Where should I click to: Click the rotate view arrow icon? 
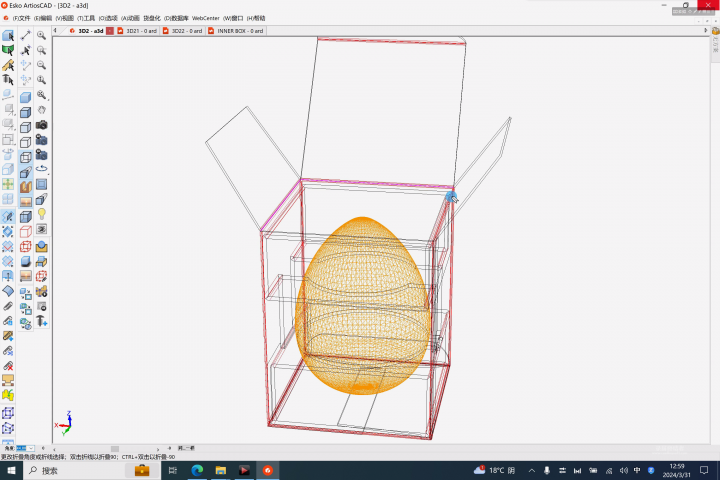42,169
